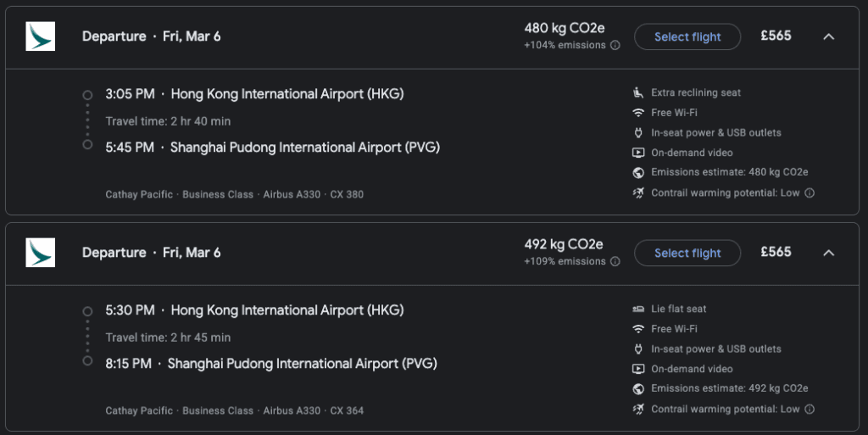Click the £565 price of the CX 380 flight

(776, 36)
